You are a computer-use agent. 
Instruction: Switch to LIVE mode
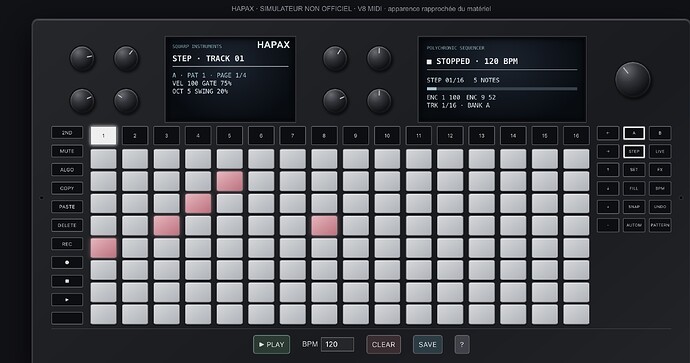coord(660,151)
